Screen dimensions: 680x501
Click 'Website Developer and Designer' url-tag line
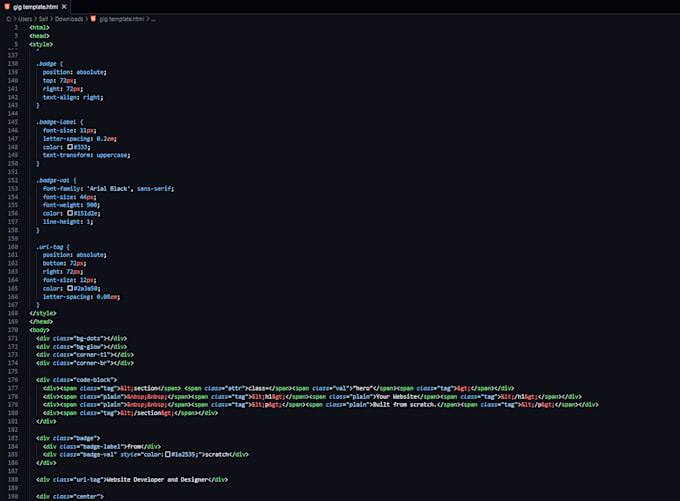pyautogui.click(x=132, y=480)
